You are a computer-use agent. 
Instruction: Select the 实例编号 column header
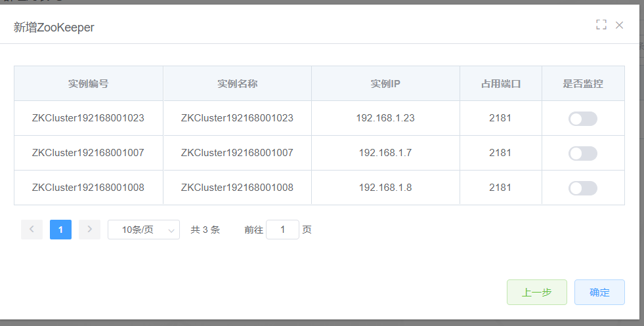[x=89, y=84]
